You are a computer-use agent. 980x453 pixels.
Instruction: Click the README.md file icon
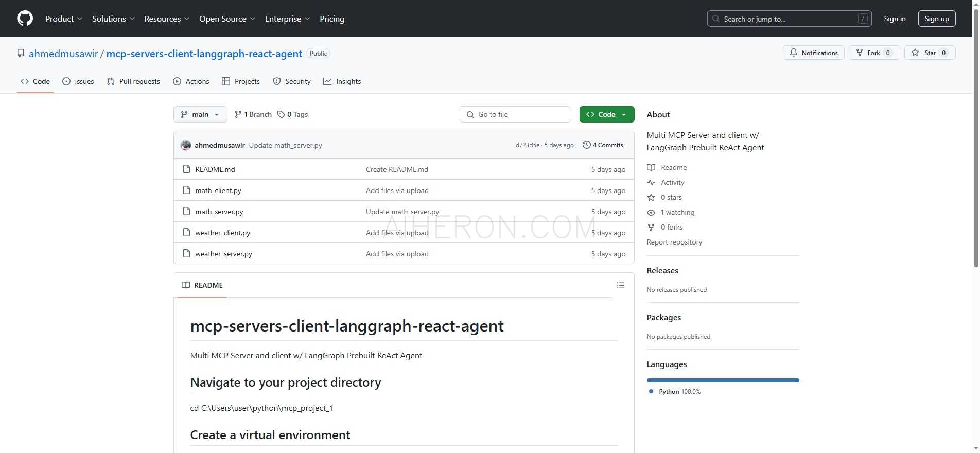point(187,169)
